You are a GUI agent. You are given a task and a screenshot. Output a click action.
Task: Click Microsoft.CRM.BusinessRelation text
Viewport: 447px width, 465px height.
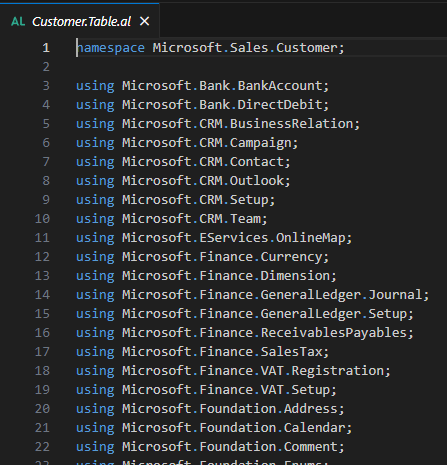point(238,124)
